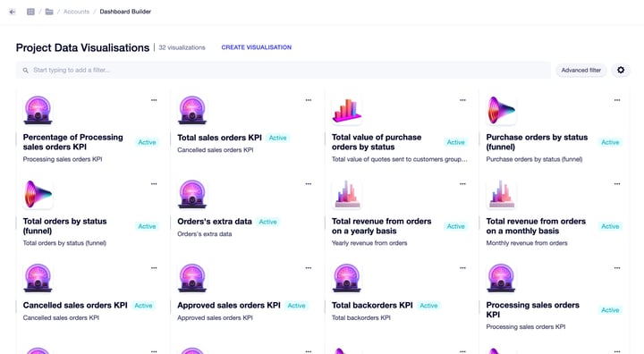Image resolution: width=644 pixels, height=354 pixels.
Task: Click CREATE VISUALISATION link
Action: point(257,47)
